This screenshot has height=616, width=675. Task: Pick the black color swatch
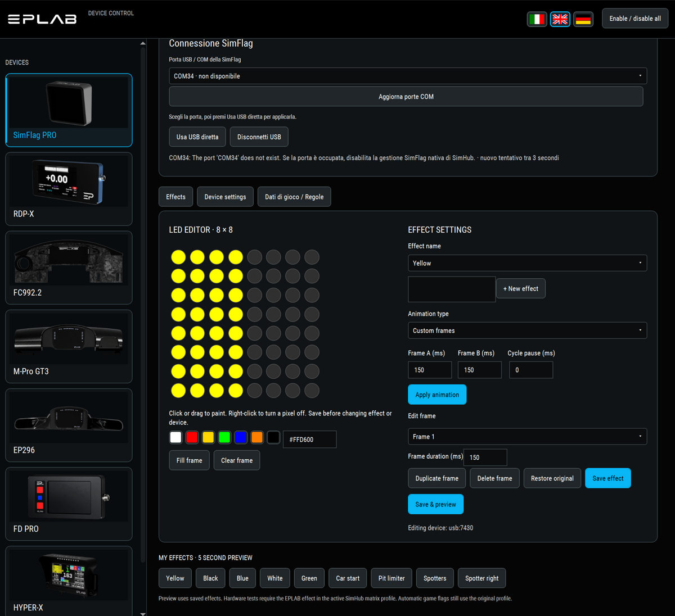(273, 437)
